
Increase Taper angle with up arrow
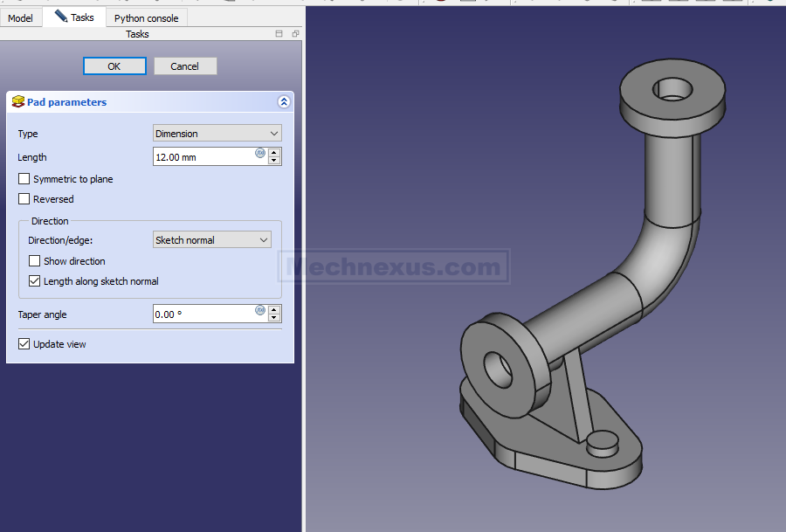click(x=273, y=310)
